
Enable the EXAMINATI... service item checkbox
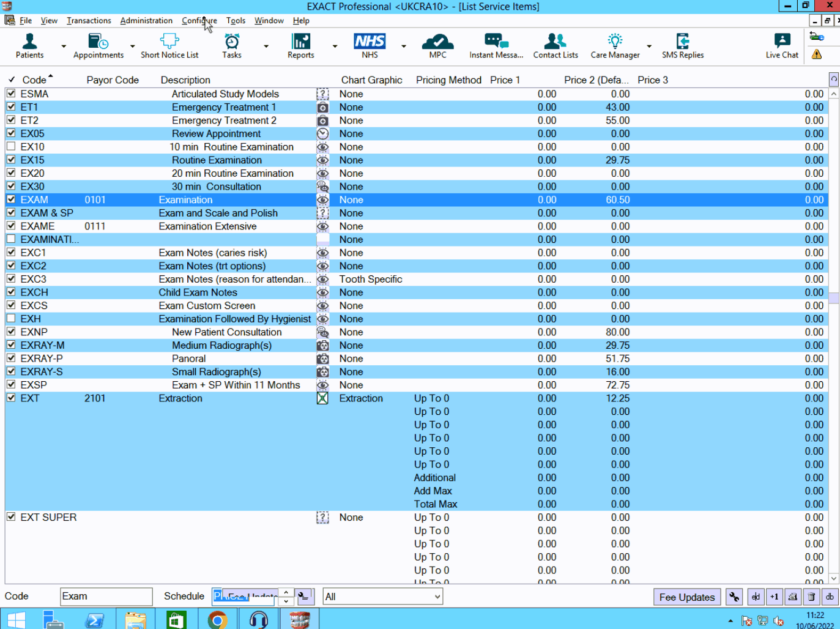[11, 239]
